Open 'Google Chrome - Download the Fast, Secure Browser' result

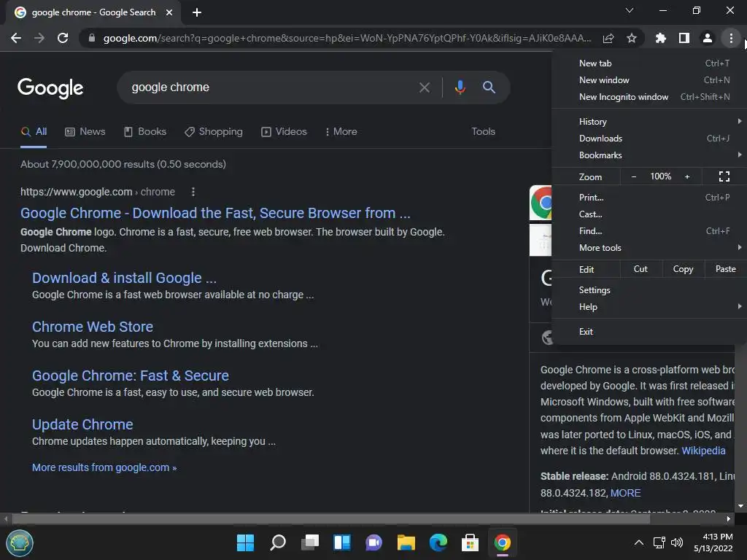coord(215,213)
